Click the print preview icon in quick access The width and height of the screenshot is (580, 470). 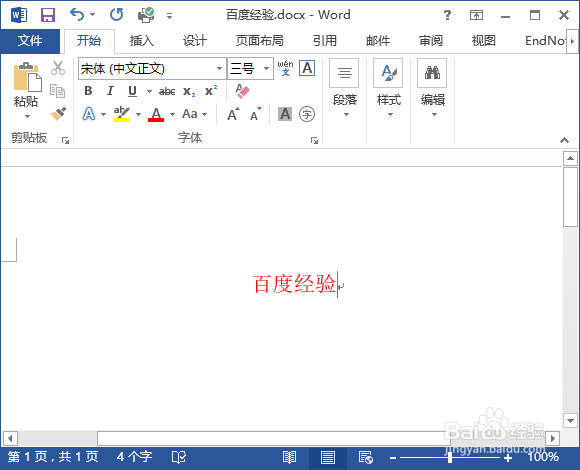coord(146,15)
